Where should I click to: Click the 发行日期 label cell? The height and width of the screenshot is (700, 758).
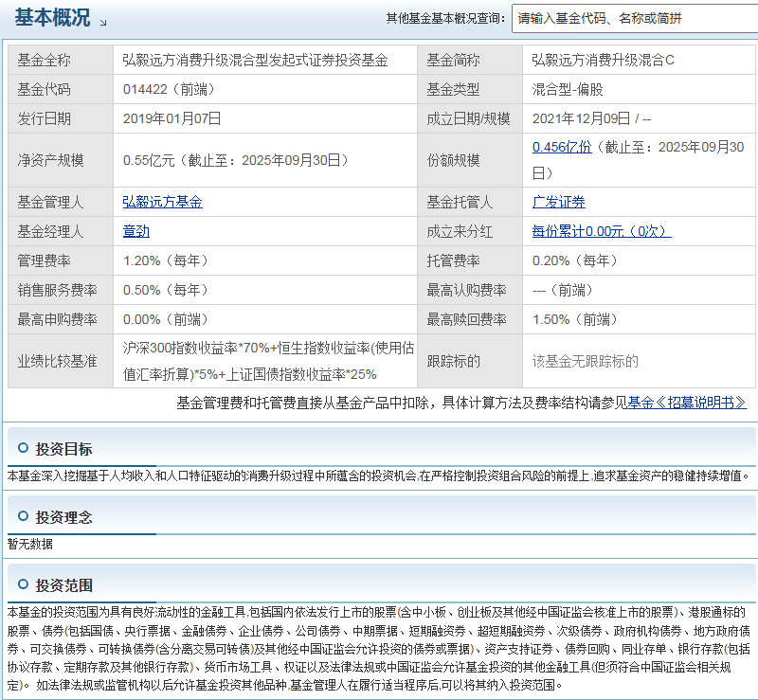61,118
